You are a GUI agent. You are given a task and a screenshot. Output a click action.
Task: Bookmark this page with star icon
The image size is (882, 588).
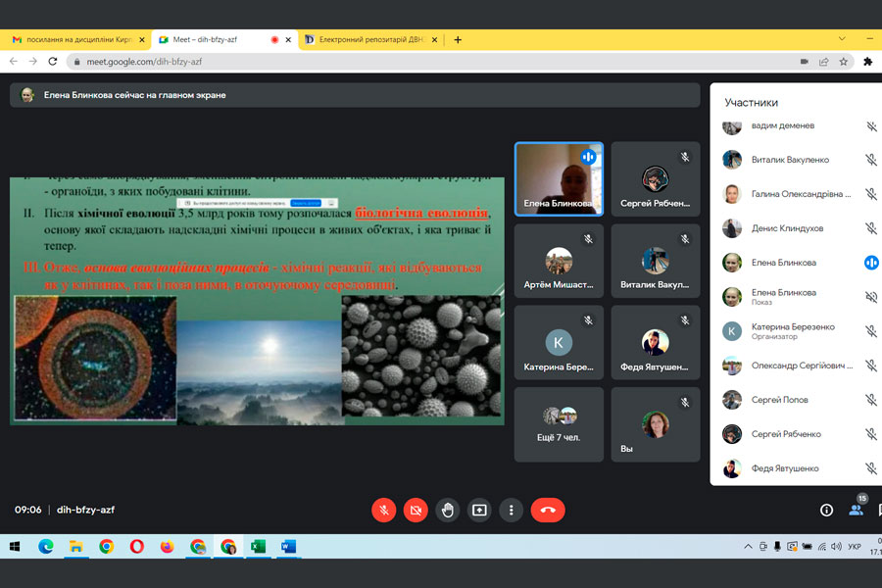pos(843,62)
